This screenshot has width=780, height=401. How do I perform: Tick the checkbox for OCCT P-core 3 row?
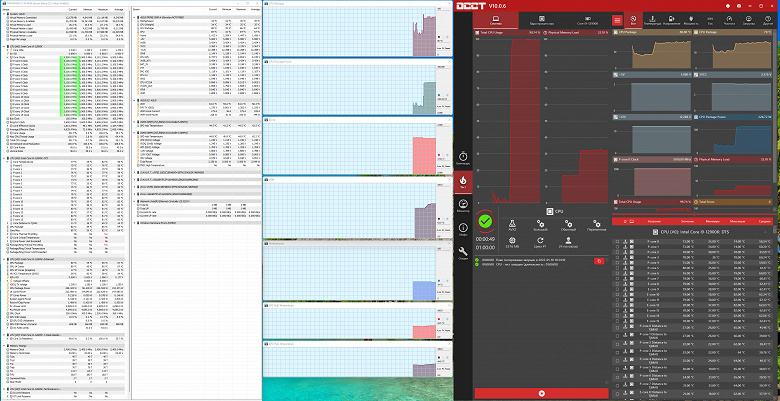[x=617, y=258]
